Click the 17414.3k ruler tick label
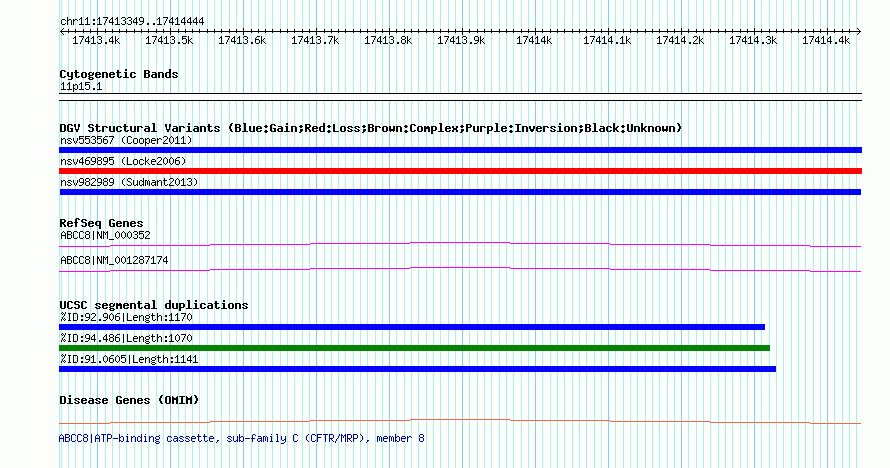890x468 pixels. (753, 40)
